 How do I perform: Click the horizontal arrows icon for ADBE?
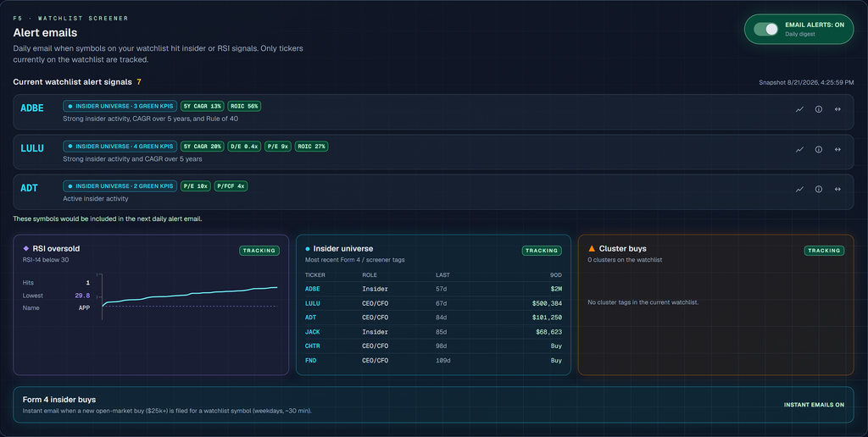point(837,109)
